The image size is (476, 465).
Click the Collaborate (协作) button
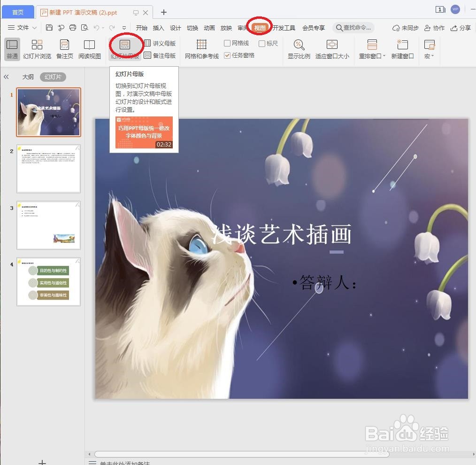(434, 28)
